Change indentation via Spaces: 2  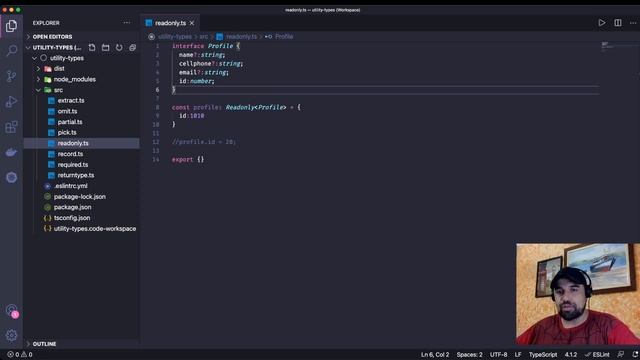tap(469, 355)
